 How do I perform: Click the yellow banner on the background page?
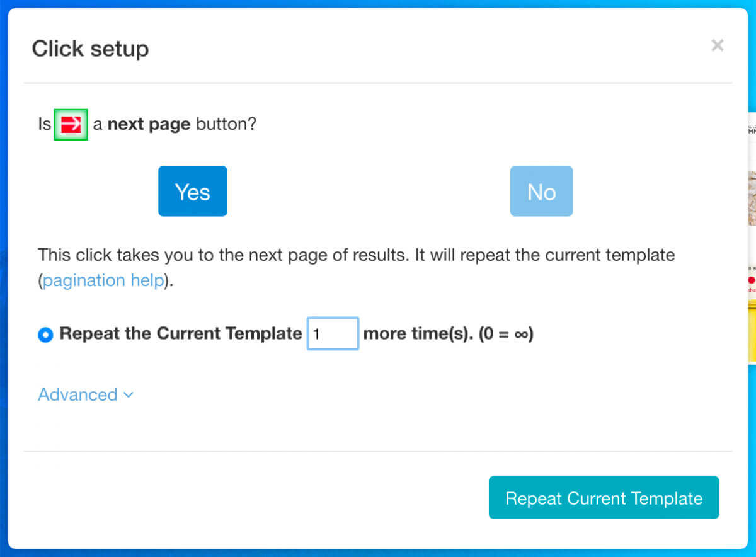click(752, 333)
